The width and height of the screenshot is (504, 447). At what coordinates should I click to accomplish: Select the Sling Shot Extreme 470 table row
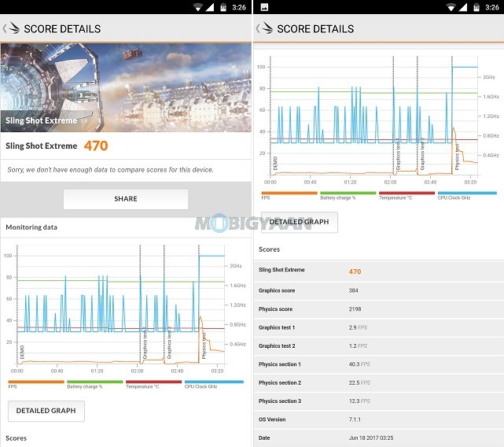click(379, 271)
